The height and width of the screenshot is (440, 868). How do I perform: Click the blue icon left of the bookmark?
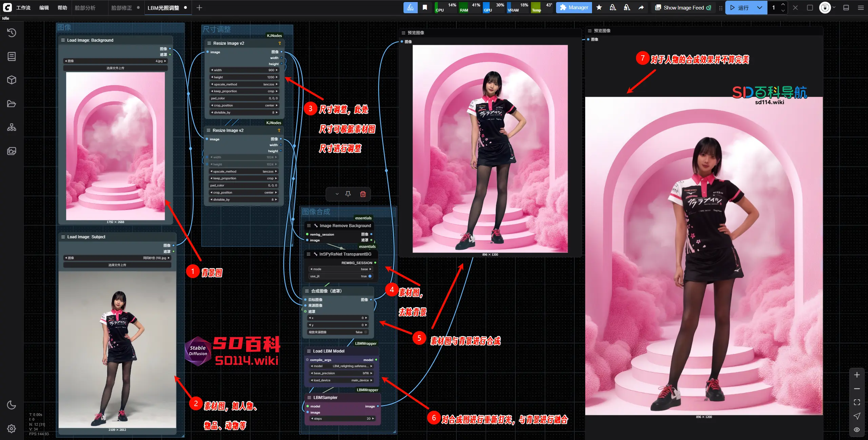[410, 7]
